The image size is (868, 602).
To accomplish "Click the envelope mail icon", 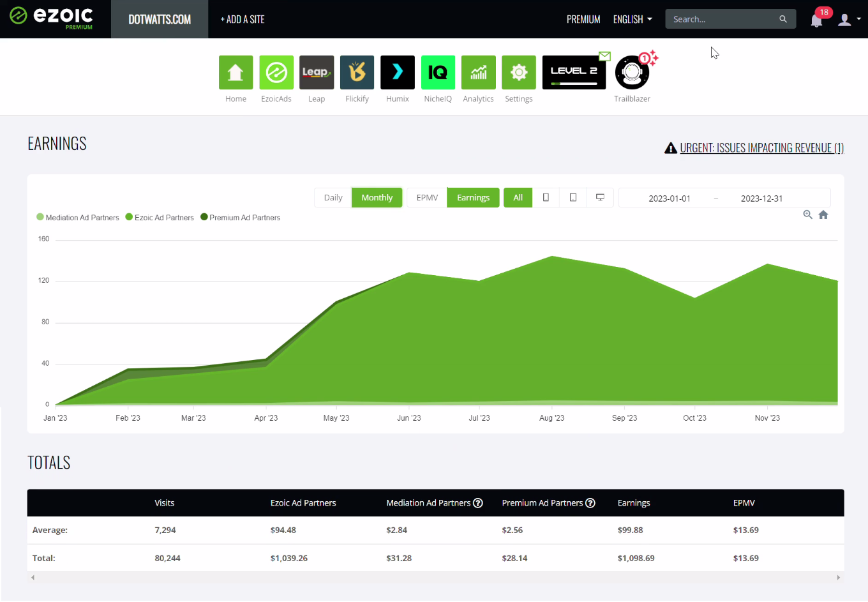I will click(604, 56).
